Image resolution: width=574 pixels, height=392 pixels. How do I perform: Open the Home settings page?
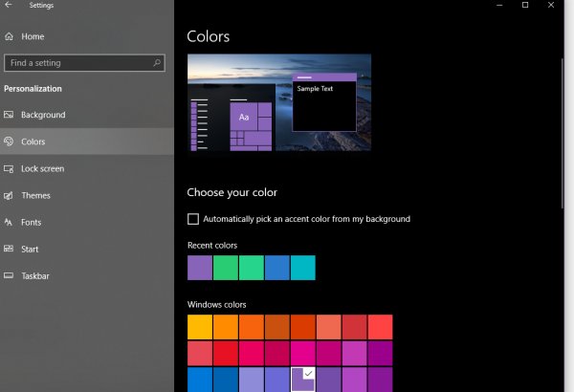coord(87,36)
